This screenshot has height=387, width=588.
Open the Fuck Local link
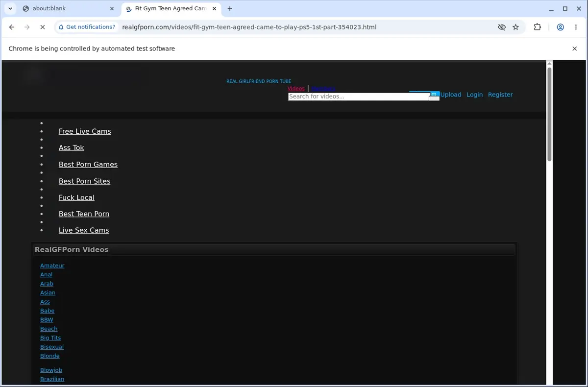(76, 197)
